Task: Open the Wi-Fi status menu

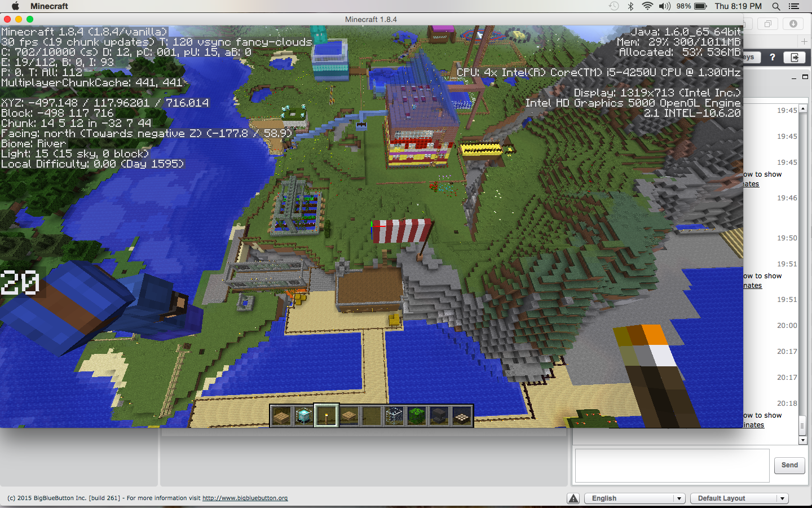Action: coord(647,6)
